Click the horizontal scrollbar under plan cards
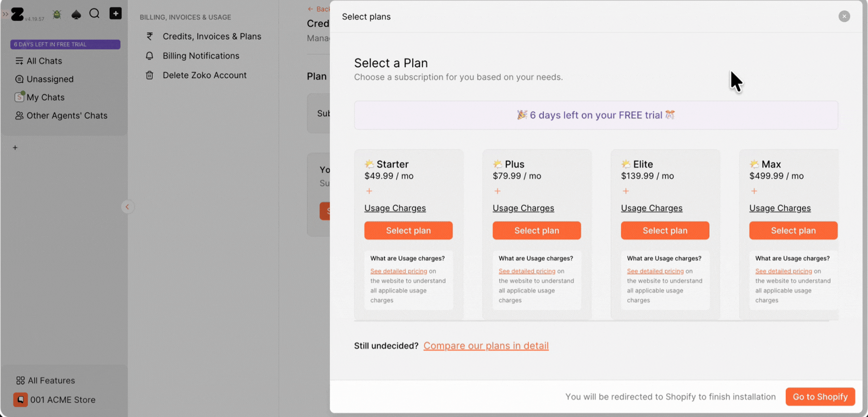 (591, 320)
